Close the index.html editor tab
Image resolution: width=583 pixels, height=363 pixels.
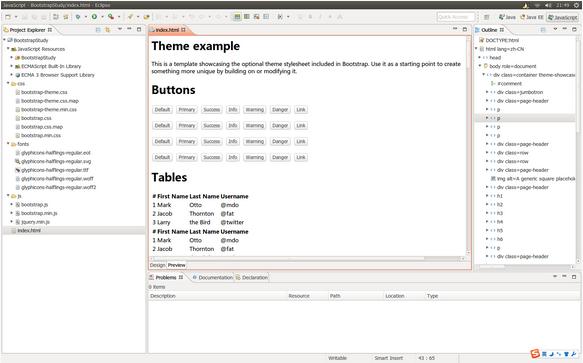(x=183, y=30)
